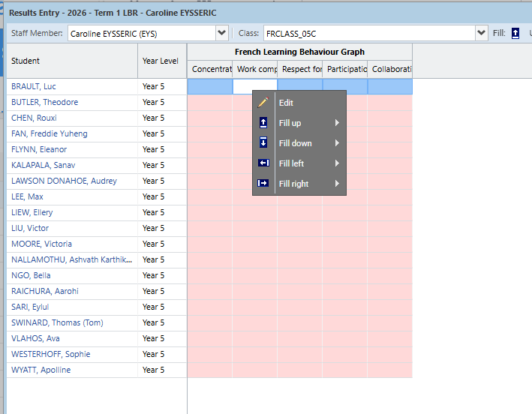Expand the Fill right submenu arrow
Viewport: 532px width, 414px height.
click(x=337, y=184)
